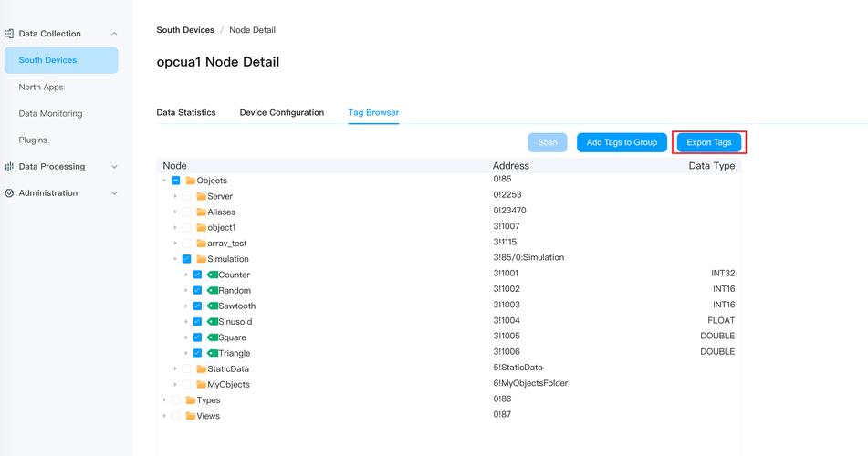The image size is (868, 456).
Task: Click the Data Collection sidebar icon
Action: 9,34
